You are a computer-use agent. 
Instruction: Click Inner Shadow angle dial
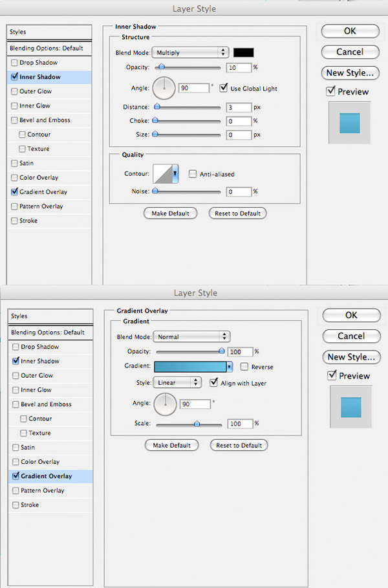coord(164,88)
